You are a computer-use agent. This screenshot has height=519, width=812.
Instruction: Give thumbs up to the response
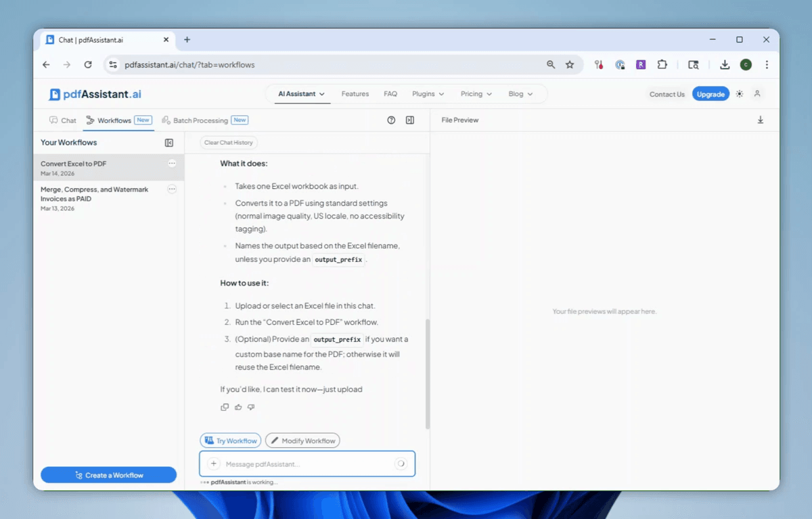[x=238, y=407]
